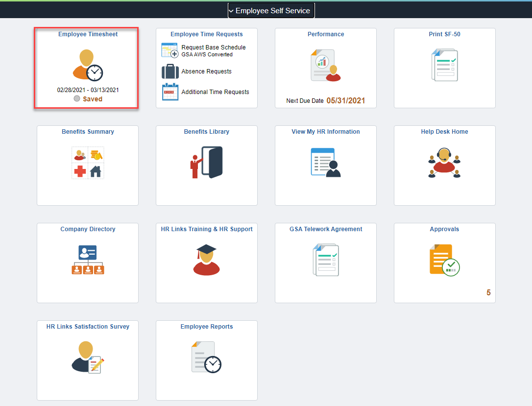Click the Print SF-50 document icon
The height and width of the screenshot is (406, 532).
(444, 65)
